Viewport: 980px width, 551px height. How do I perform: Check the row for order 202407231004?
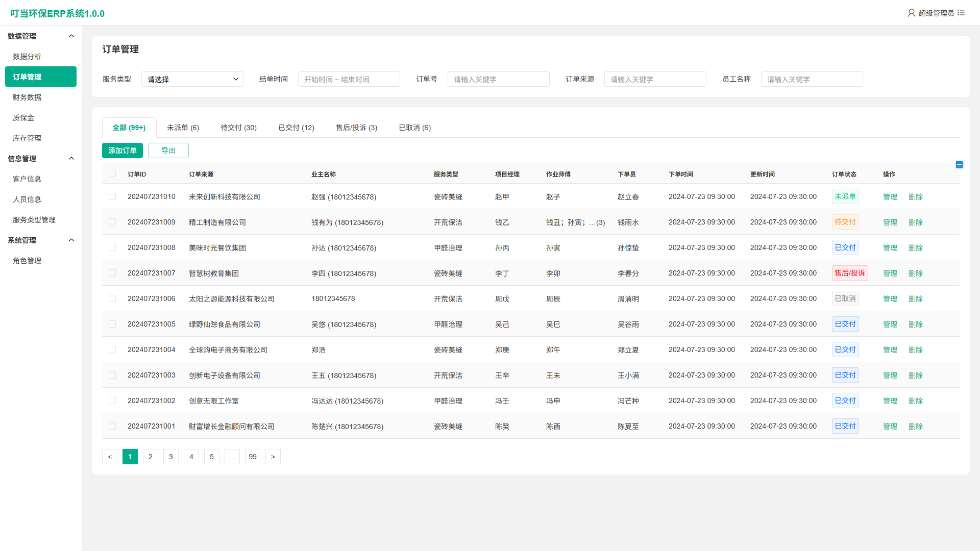pyautogui.click(x=112, y=349)
